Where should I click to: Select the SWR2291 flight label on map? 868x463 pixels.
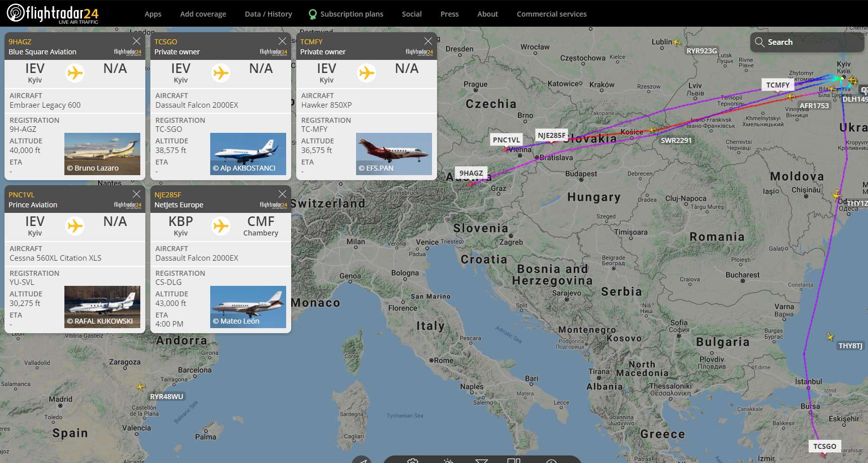(x=676, y=140)
